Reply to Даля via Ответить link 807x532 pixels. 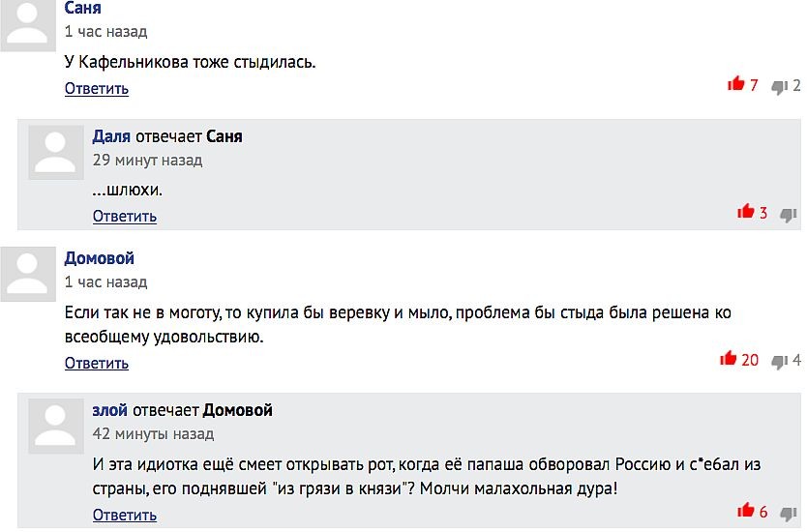pyautogui.click(x=125, y=217)
